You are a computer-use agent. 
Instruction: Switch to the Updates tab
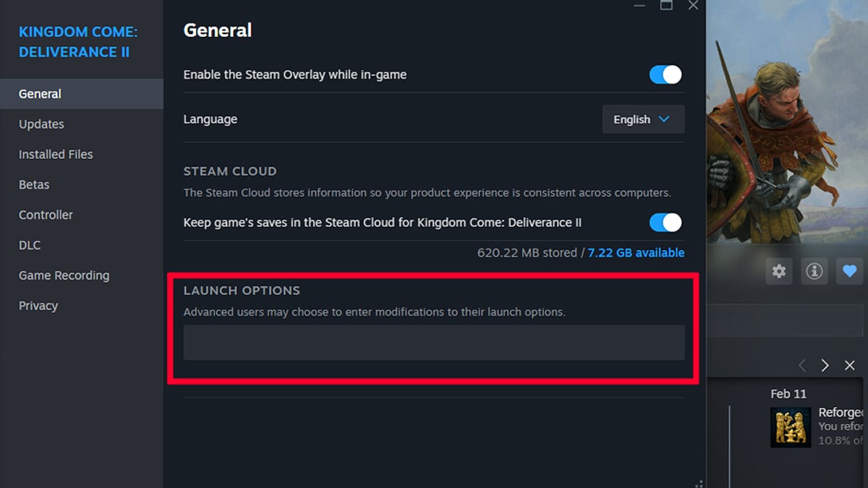click(41, 124)
